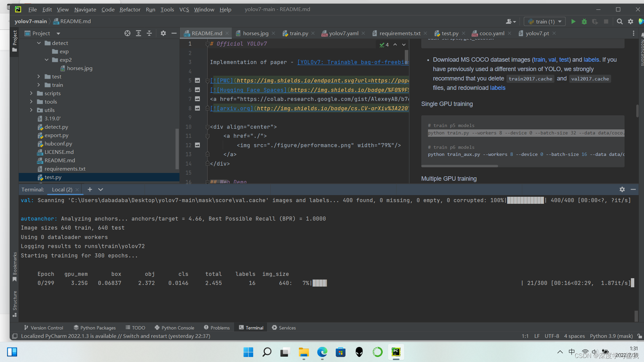Toggle the Bookmarks side tool window
This screenshot has height=362, width=644.
click(x=15, y=266)
